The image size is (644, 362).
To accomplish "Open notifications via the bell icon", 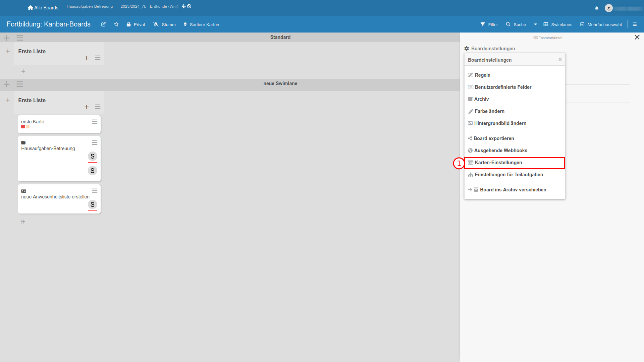I will point(597,8).
